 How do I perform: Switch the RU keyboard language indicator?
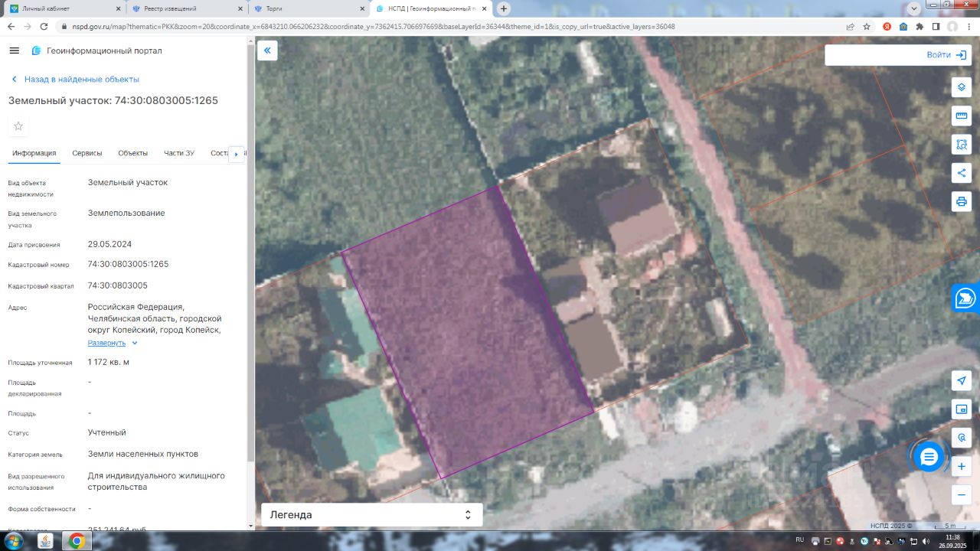tap(799, 540)
